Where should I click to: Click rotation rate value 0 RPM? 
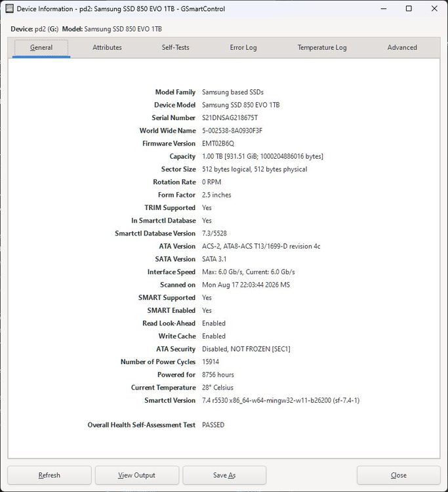tap(211, 182)
